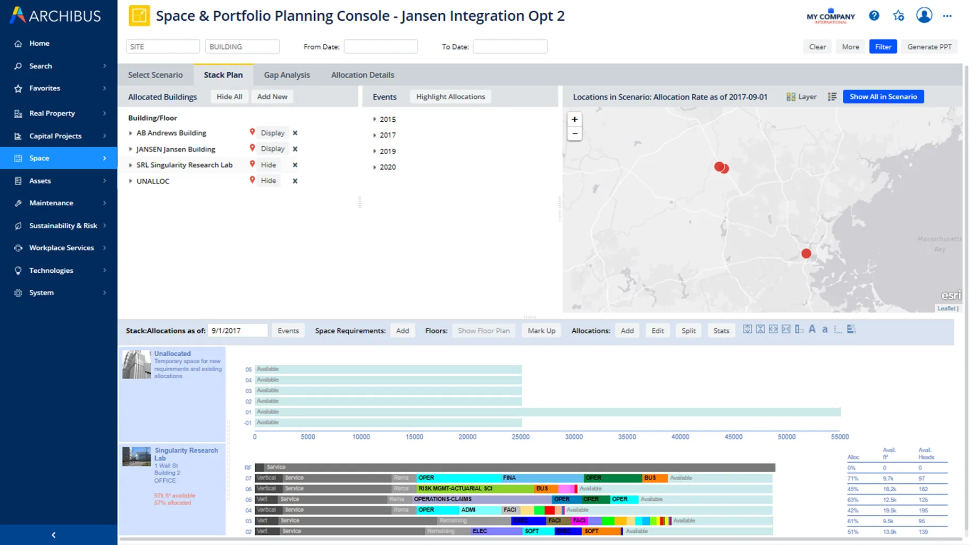Click the horizontal compress stack icon
Image resolution: width=980 pixels, height=545 pixels.
coord(786,330)
